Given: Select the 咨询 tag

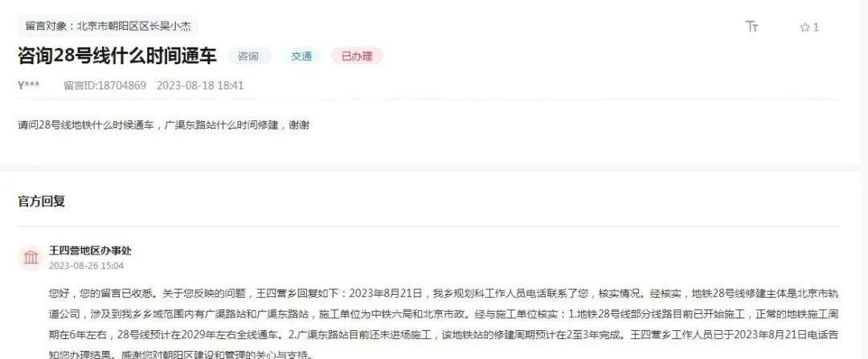Looking at the screenshot, I should point(248,56).
